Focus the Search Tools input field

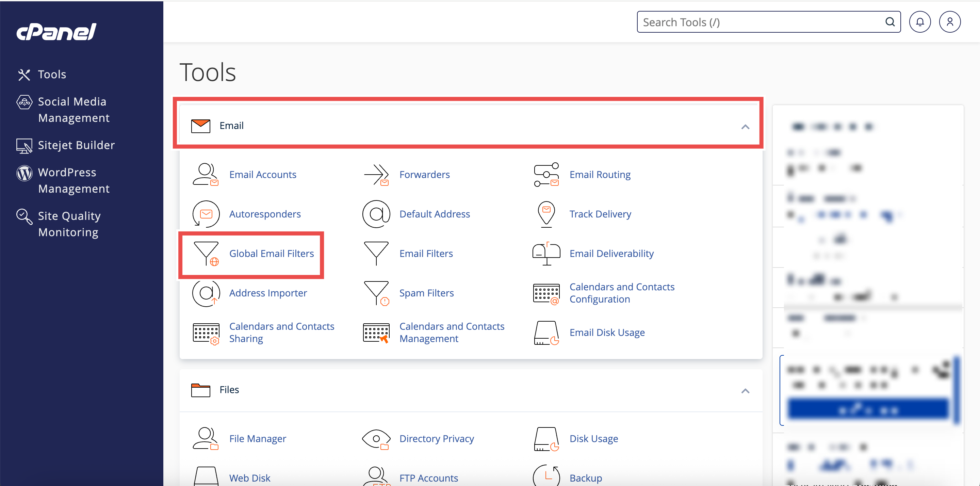(x=757, y=22)
